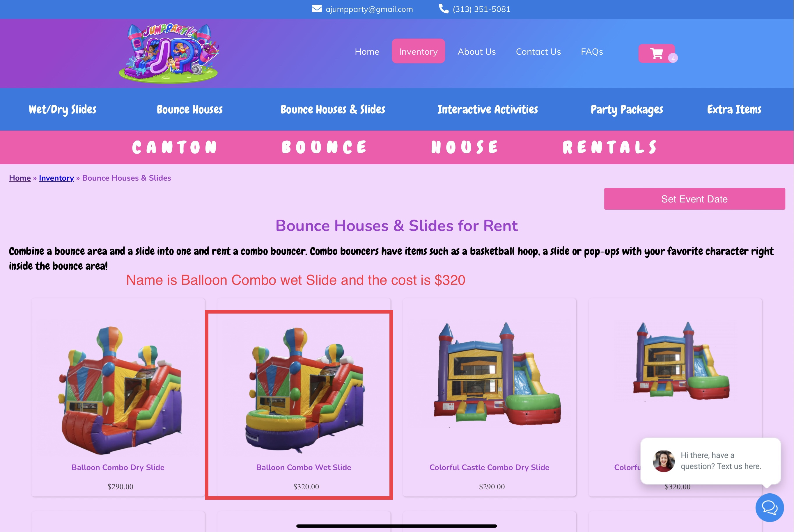Open the shopping cart icon

pyautogui.click(x=657, y=53)
